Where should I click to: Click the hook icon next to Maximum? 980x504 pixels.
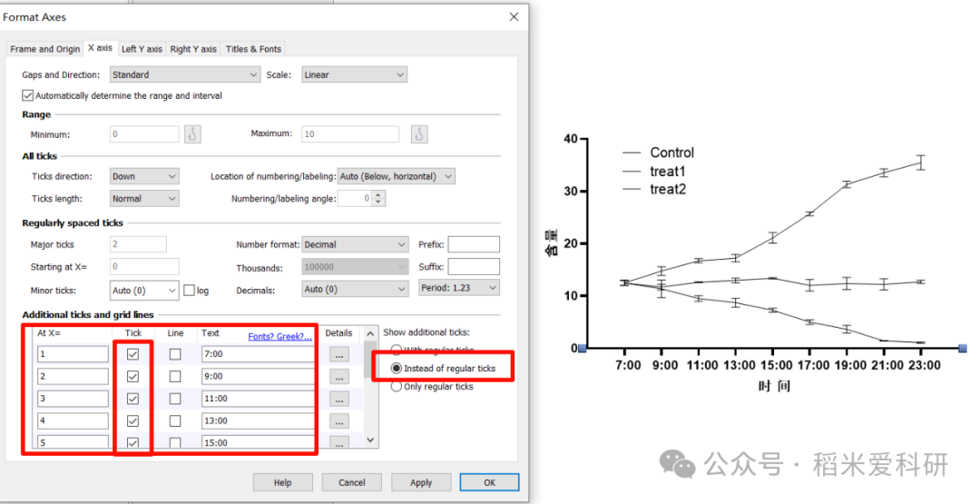tap(419, 133)
